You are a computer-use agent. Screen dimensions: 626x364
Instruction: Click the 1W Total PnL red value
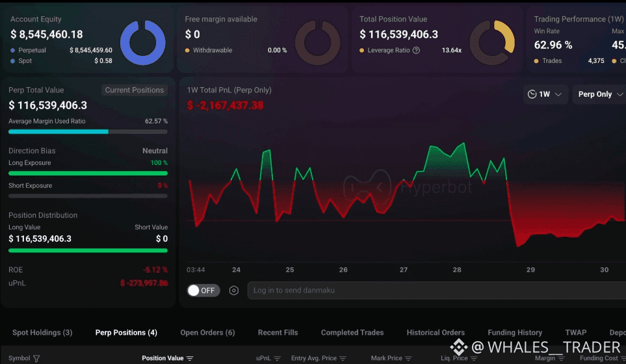point(225,105)
